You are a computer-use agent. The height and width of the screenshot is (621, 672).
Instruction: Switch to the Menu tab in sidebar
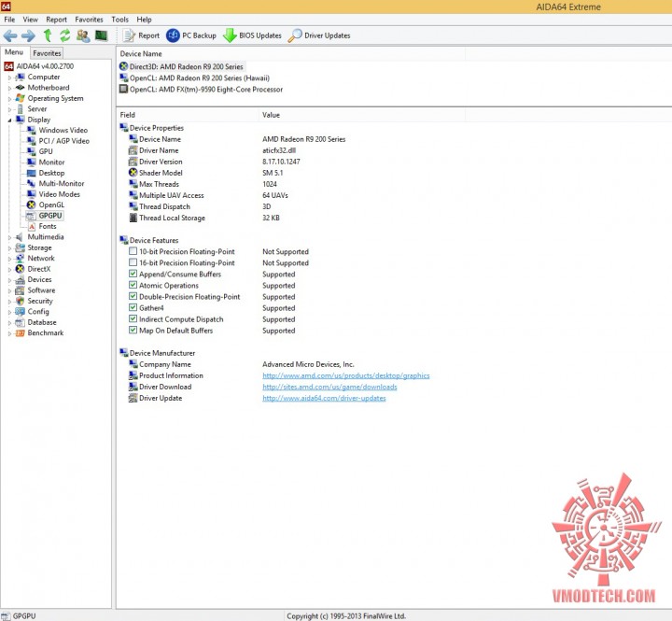(14, 52)
